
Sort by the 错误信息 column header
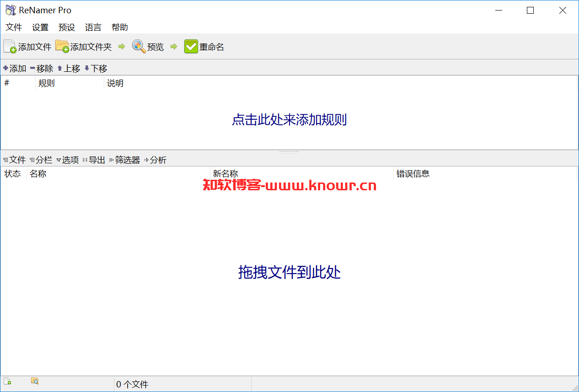tap(485, 174)
